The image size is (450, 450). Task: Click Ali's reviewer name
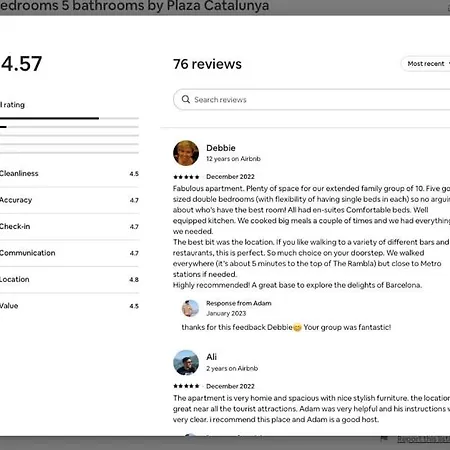coord(211,357)
